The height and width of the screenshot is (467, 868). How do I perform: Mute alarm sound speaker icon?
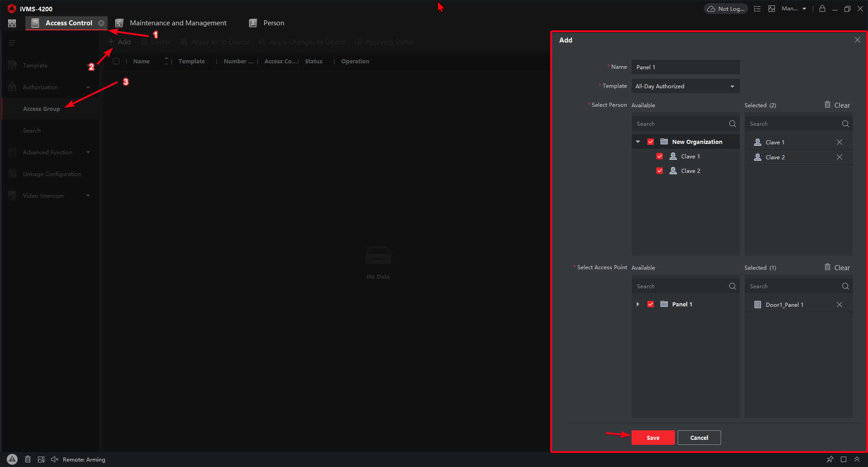click(x=55, y=459)
